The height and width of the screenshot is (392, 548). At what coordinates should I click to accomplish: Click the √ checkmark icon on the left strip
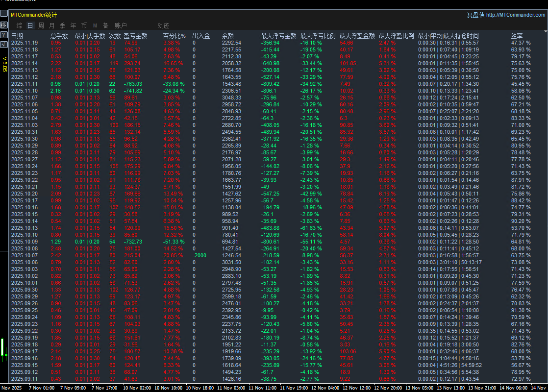[4, 45]
